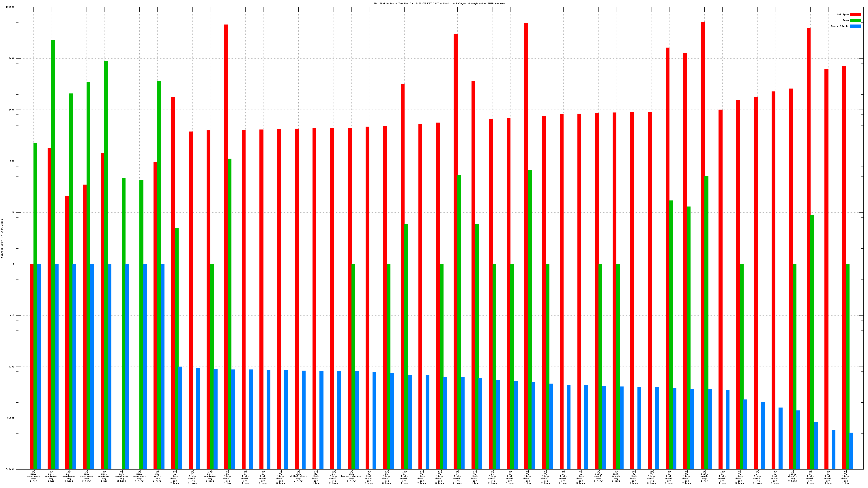
Task: Click the first '9@ zen.spamhaus.org 1 hop' x-axis label
Action: pyautogui.click(x=33, y=476)
